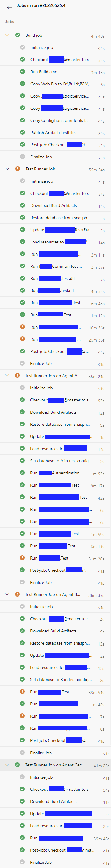
Task: Click the green check icon next to Publish Artifact: TestFiles
Action: pyautogui.click(x=22, y=133)
